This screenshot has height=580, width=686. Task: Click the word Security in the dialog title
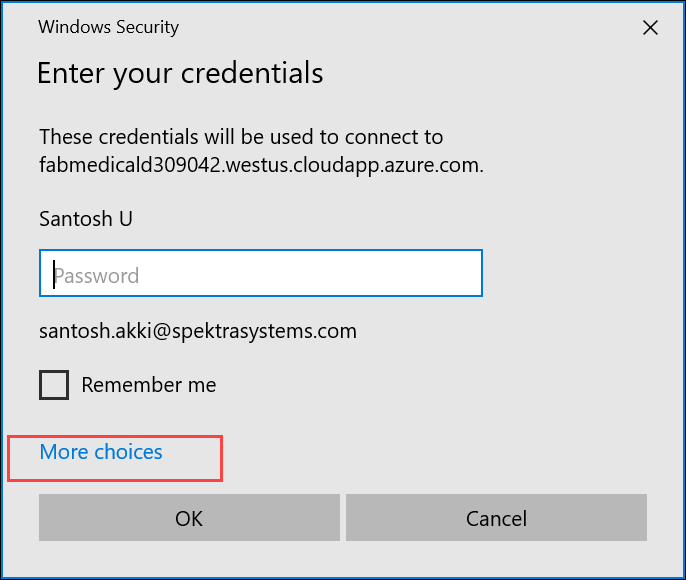147,27
